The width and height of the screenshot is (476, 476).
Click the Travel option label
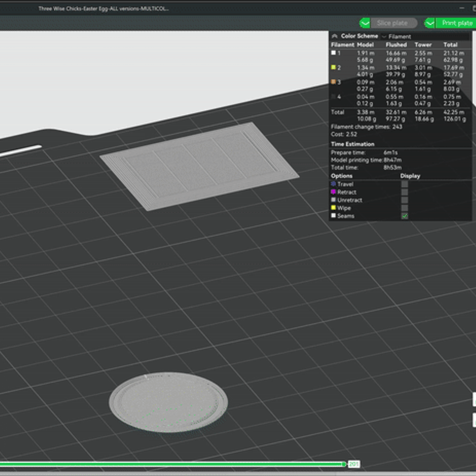click(346, 184)
